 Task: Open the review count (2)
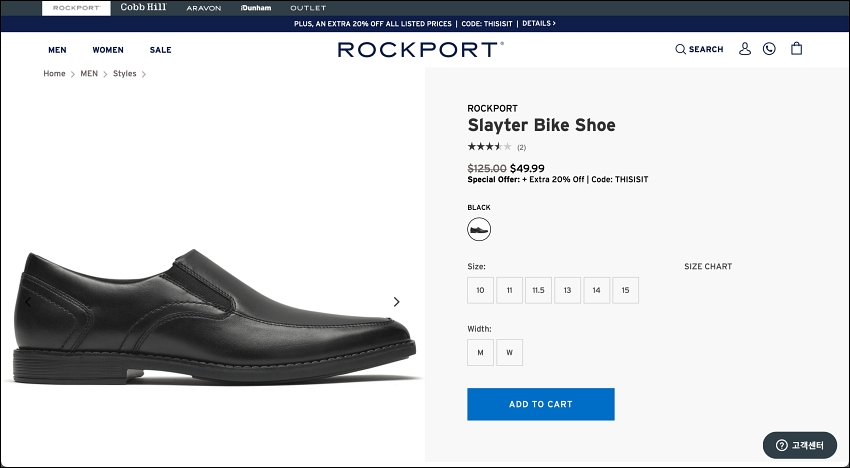pos(521,147)
